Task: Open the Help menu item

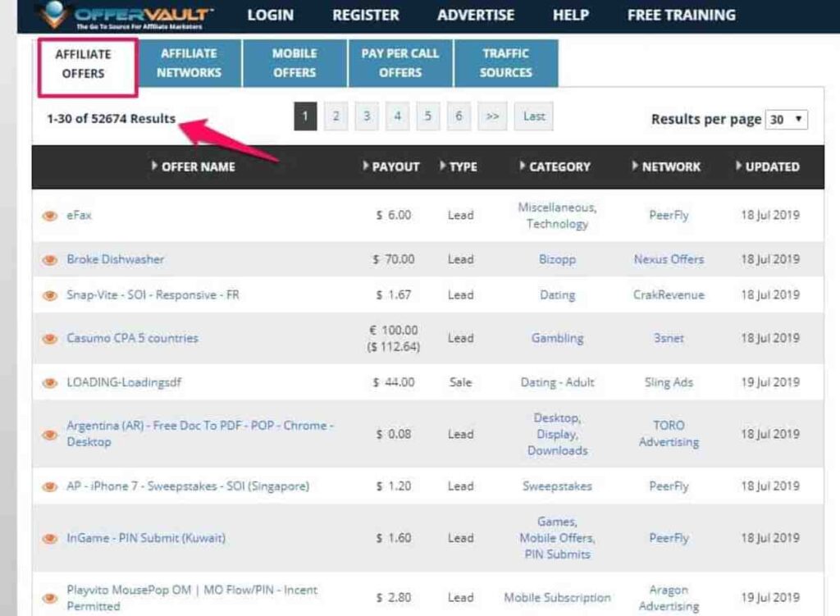Action: 571,15
